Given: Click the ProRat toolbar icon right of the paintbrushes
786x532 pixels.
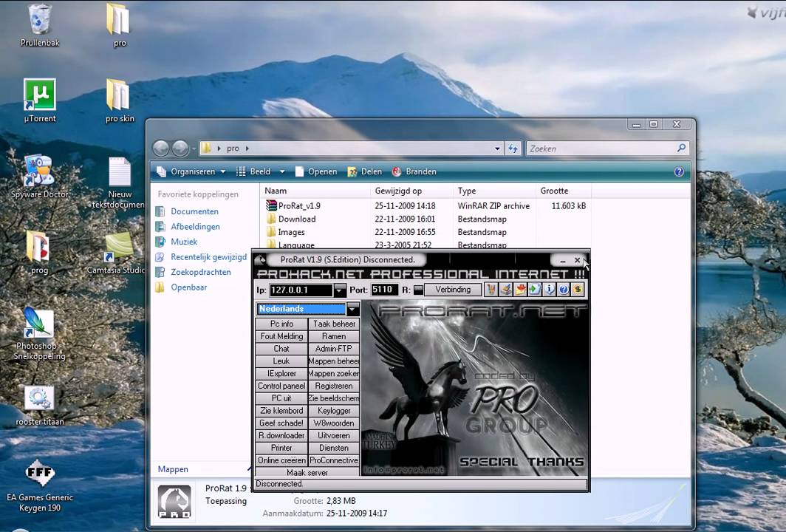Looking at the screenshot, I should coord(505,290).
